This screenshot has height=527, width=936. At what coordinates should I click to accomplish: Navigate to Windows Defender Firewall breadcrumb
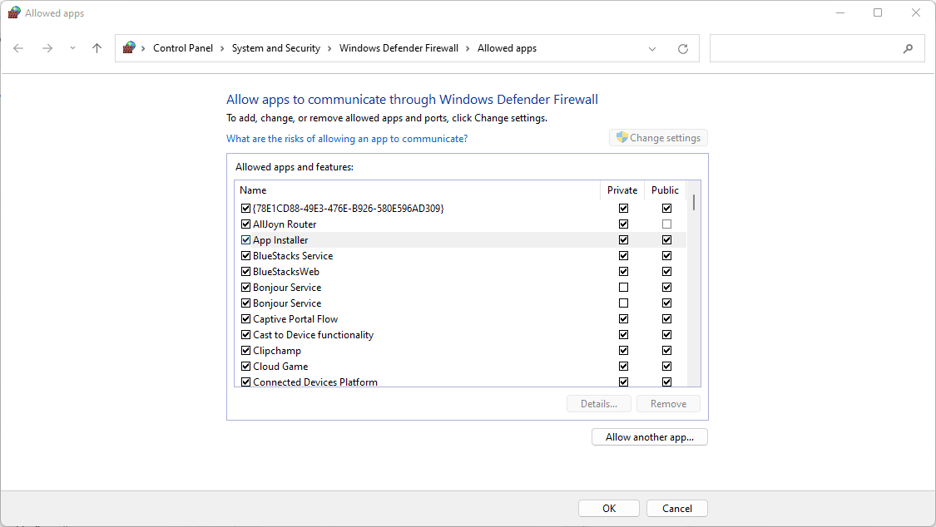coord(399,48)
